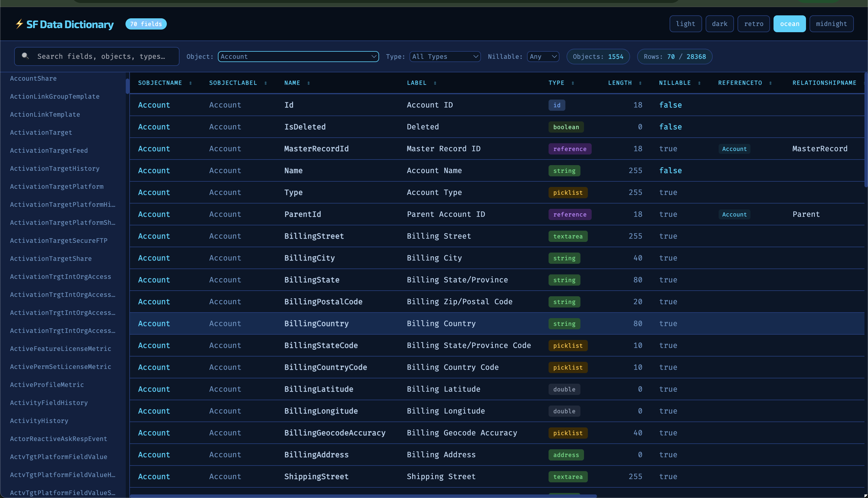Sort by NAME column arrow icon
This screenshot has height=498, width=868.
[x=308, y=83]
